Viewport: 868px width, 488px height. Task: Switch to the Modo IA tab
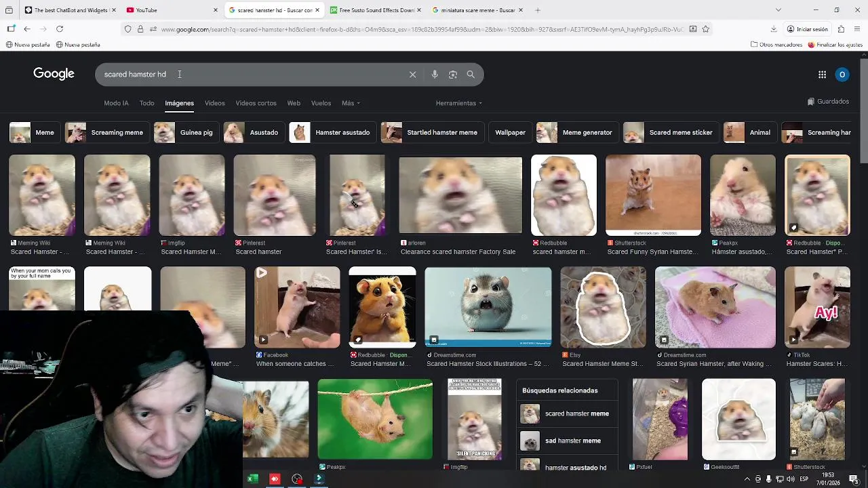point(116,103)
